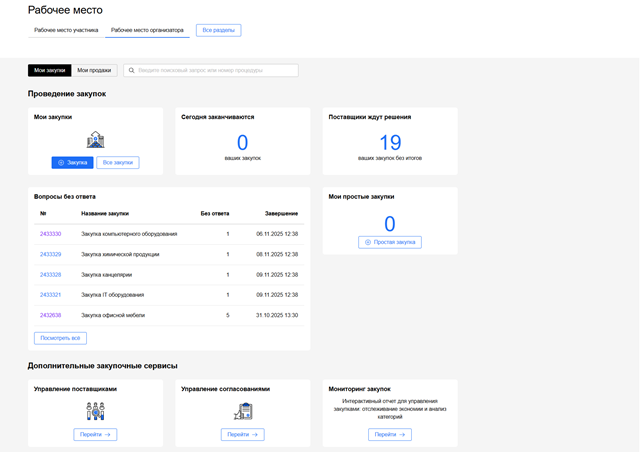Create a Простая закупка
The image size is (640, 452).
(x=390, y=242)
